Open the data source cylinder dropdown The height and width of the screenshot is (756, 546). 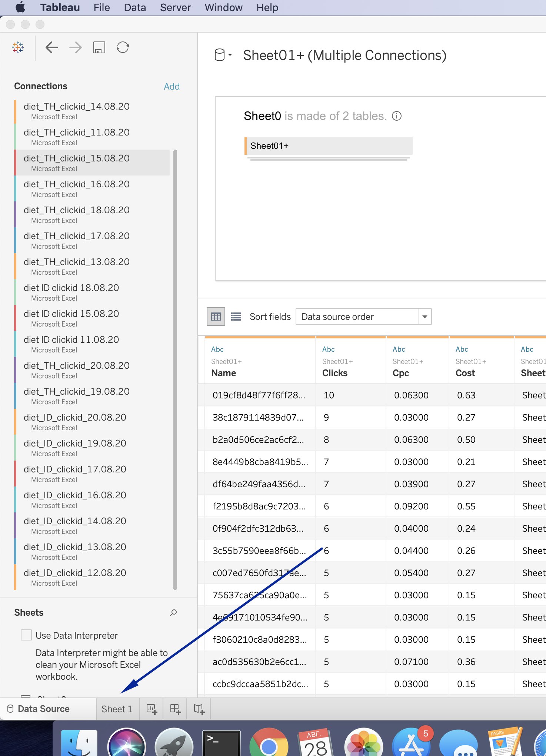[223, 55]
